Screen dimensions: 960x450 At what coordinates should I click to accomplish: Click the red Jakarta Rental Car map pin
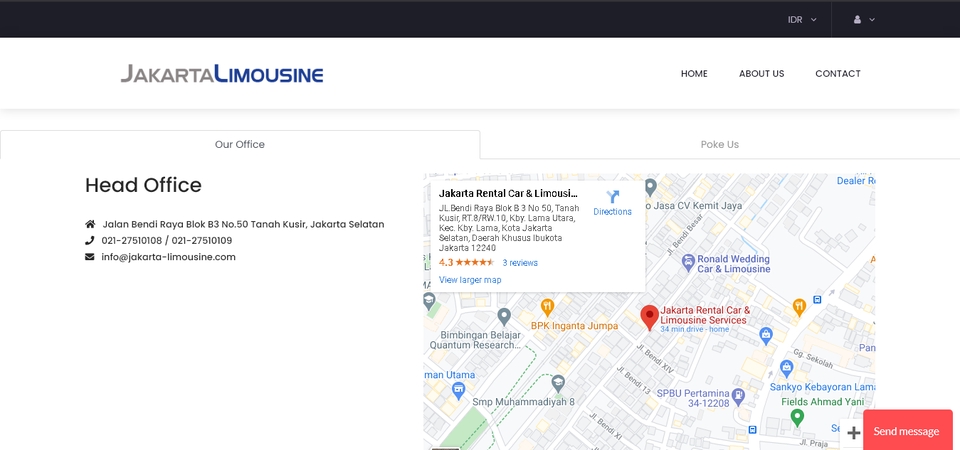pyautogui.click(x=649, y=318)
